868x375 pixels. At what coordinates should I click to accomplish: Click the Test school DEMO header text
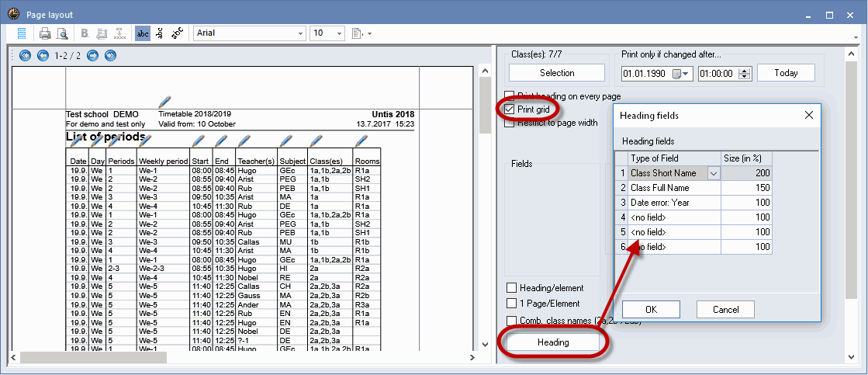tap(102, 115)
